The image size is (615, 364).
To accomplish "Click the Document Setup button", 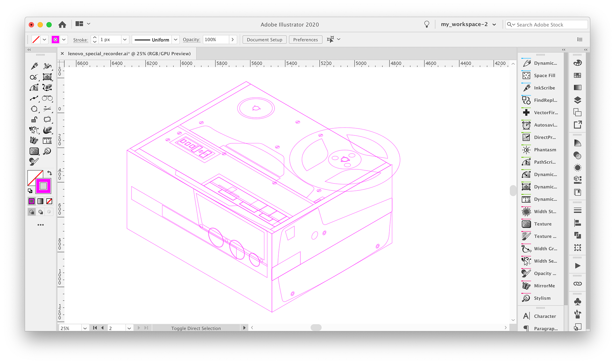I will (x=264, y=40).
